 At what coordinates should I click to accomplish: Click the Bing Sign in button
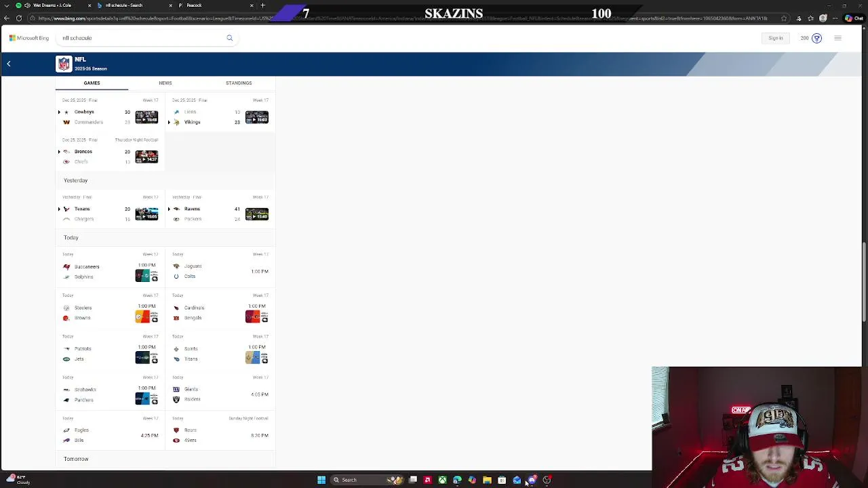775,38
